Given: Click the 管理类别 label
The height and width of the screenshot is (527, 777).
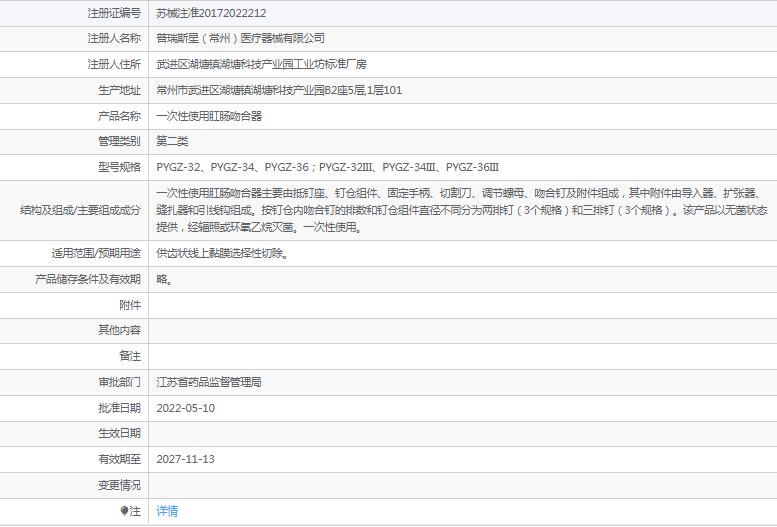Looking at the screenshot, I should pyautogui.click(x=119, y=141).
